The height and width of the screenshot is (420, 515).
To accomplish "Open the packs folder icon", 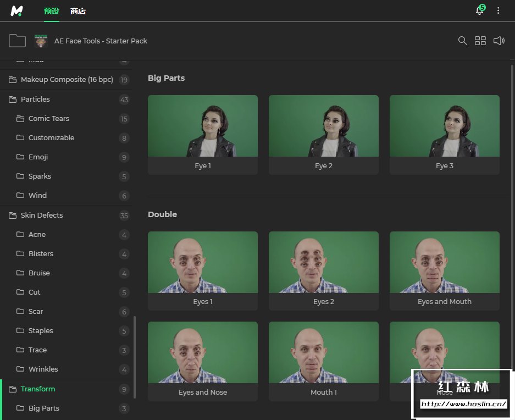I will coord(18,41).
